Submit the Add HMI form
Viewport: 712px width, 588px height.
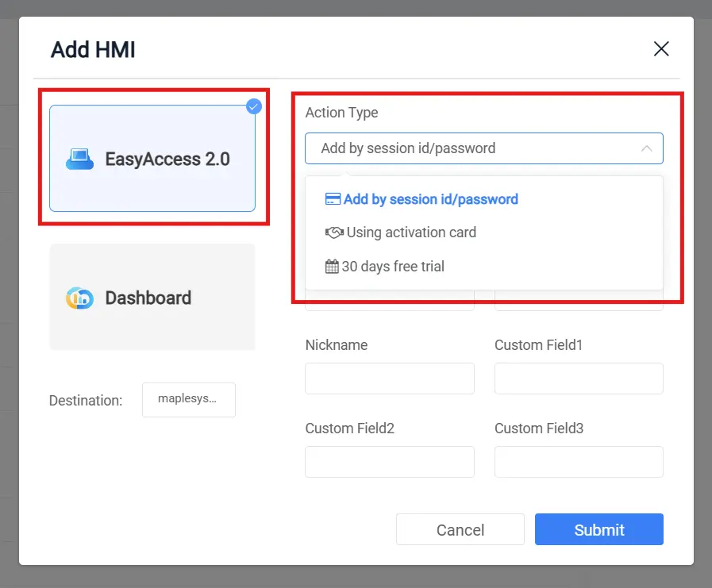coord(598,529)
